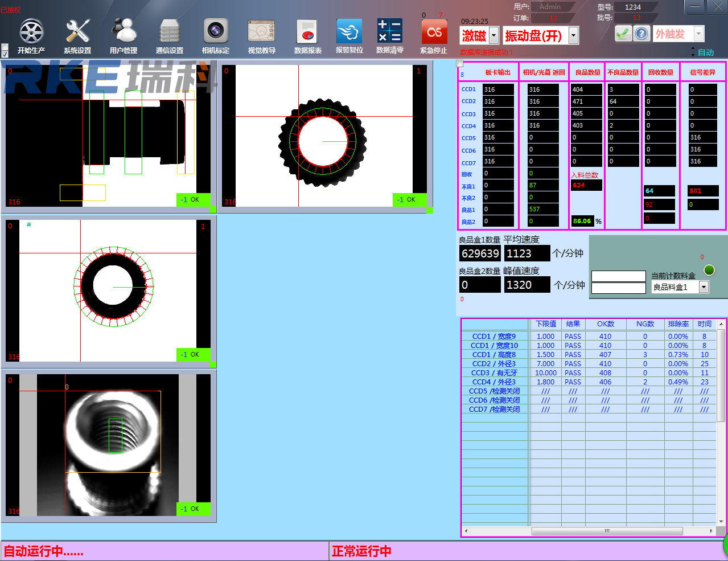The height and width of the screenshot is (561, 728).
Task: Toggle checkbox at statistics panel top-left corner
Action: pyautogui.click(x=460, y=64)
